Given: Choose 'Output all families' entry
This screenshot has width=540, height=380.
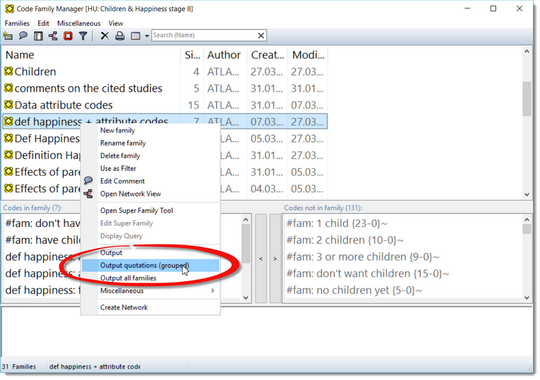Looking at the screenshot, I should point(150,278).
